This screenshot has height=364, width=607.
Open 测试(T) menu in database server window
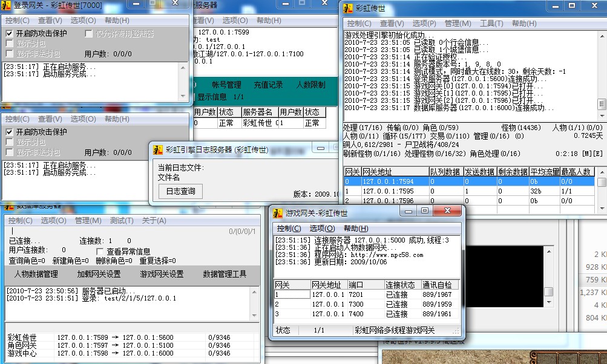122,221
